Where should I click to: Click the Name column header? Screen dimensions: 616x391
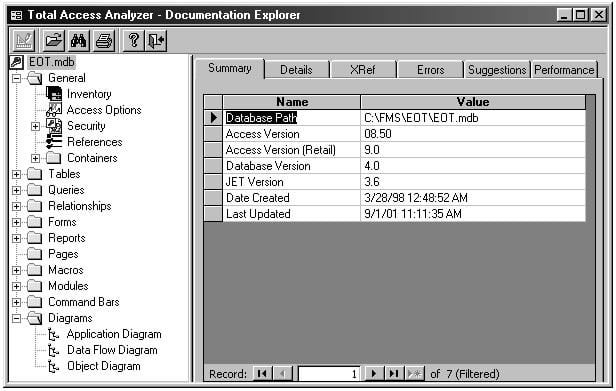click(292, 102)
